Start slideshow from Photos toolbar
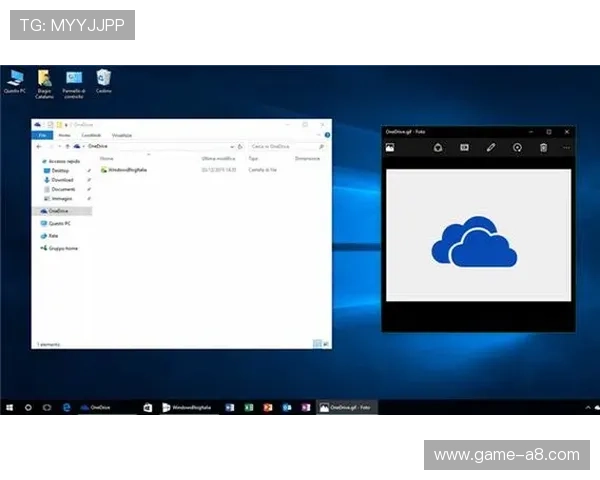Image resolution: width=600 pixels, height=480 pixels. pyautogui.click(x=464, y=148)
